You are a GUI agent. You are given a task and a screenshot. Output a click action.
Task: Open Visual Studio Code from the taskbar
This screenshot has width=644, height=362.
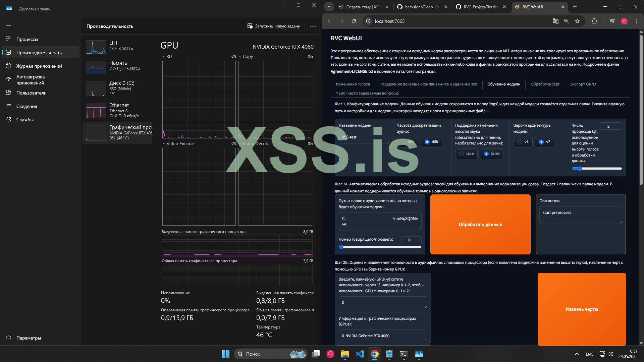click(x=360, y=354)
